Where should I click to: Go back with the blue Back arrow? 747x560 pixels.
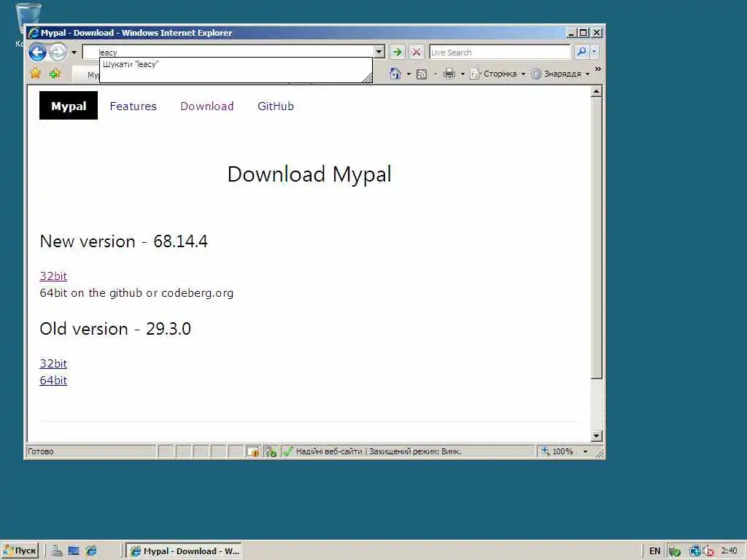(37, 52)
